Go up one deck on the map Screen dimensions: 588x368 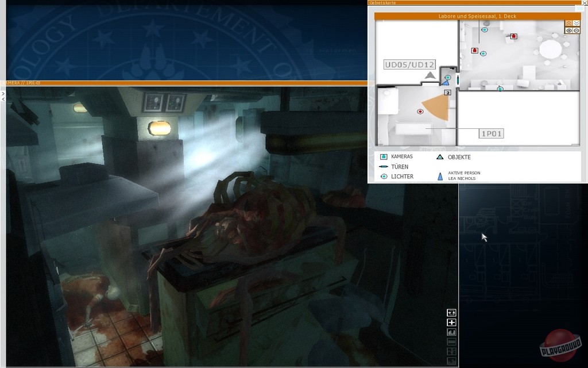pos(569,24)
